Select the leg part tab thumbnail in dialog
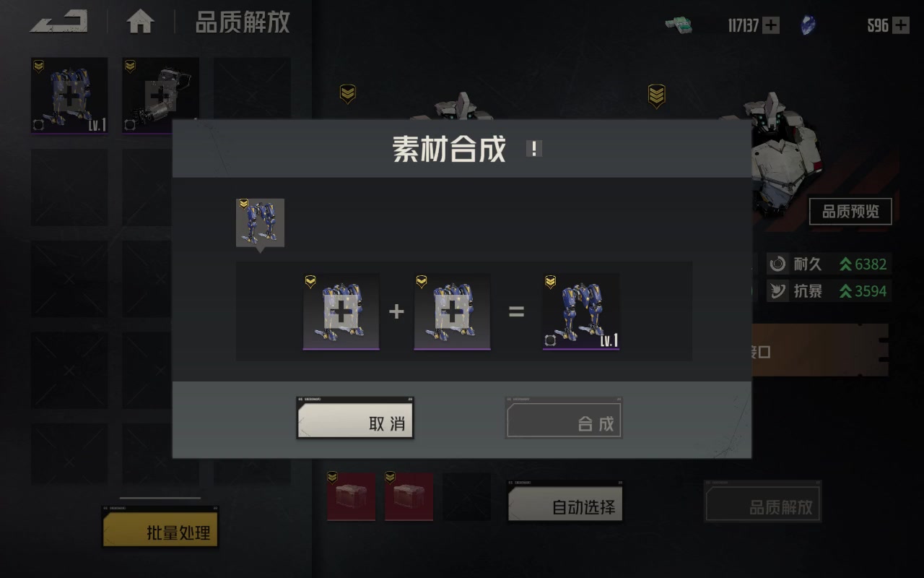This screenshot has width=924, height=578. pos(260,223)
